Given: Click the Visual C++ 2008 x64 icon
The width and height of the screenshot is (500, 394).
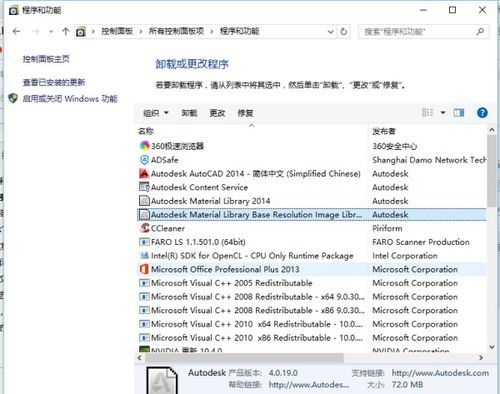Looking at the screenshot, I should point(144,297).
